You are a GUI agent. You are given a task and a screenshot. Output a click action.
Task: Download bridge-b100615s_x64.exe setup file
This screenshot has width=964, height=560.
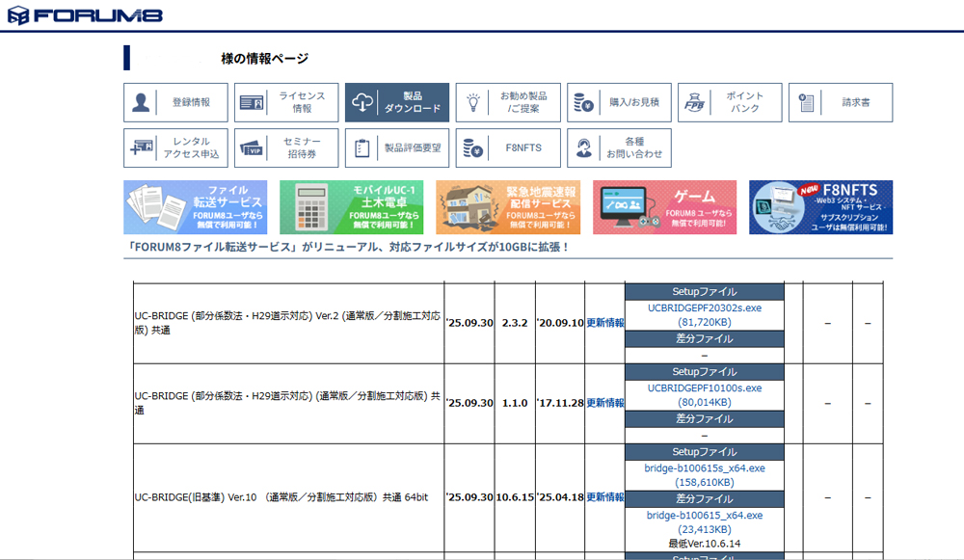[x=705, y=475]
